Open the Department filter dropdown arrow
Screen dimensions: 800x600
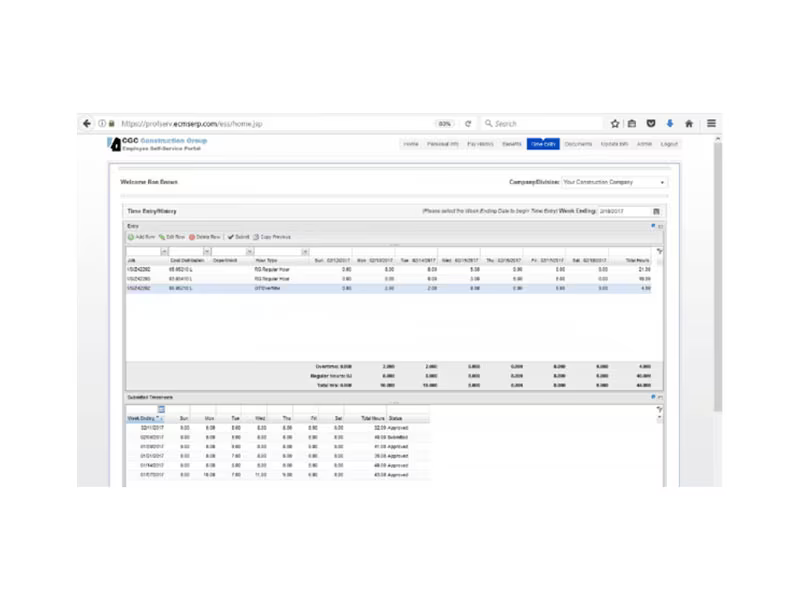point(249,252)
